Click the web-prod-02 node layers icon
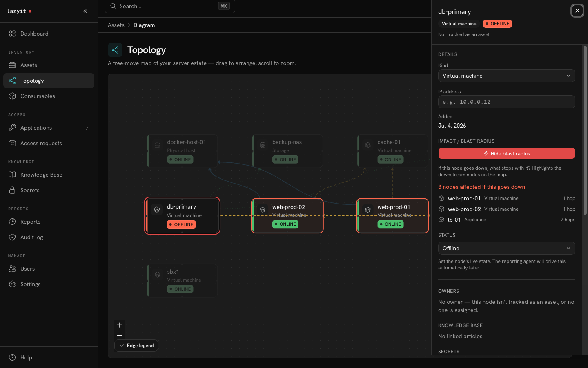The height and width of the screenshot is (368, 588). click(263, 210)
